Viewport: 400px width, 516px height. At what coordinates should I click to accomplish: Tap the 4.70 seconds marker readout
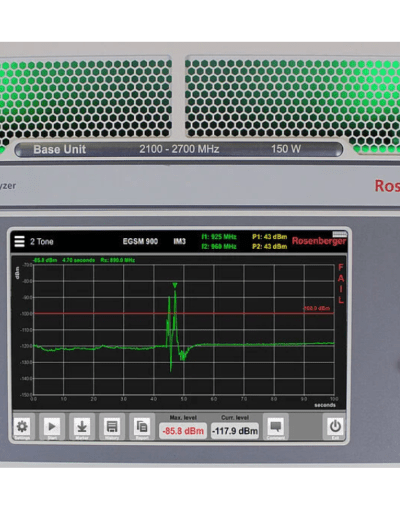click(79, 260)
